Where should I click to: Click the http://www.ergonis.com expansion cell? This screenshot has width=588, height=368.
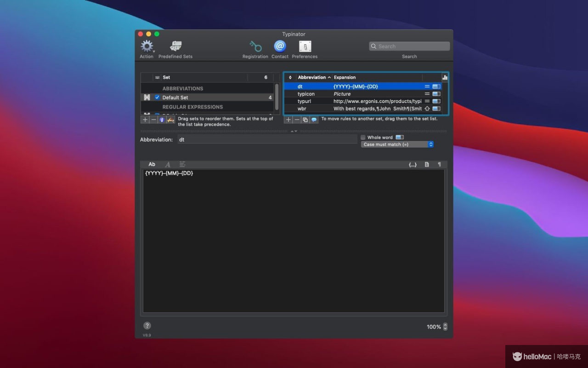[x=377, y=101]
